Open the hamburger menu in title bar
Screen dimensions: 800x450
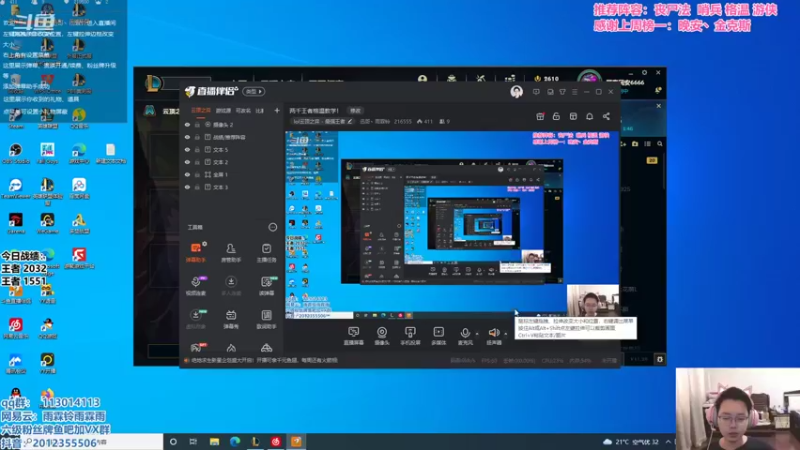pyautogui.click(x=574, y=92)
